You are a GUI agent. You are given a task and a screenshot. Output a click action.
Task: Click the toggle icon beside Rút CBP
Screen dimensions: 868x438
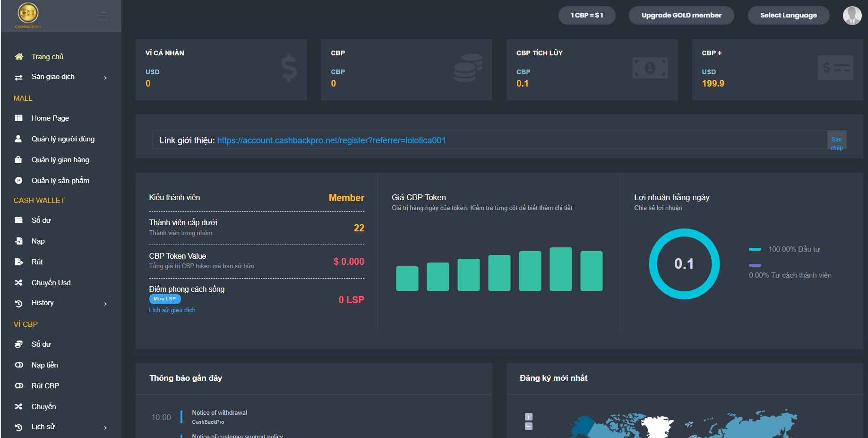19,386
